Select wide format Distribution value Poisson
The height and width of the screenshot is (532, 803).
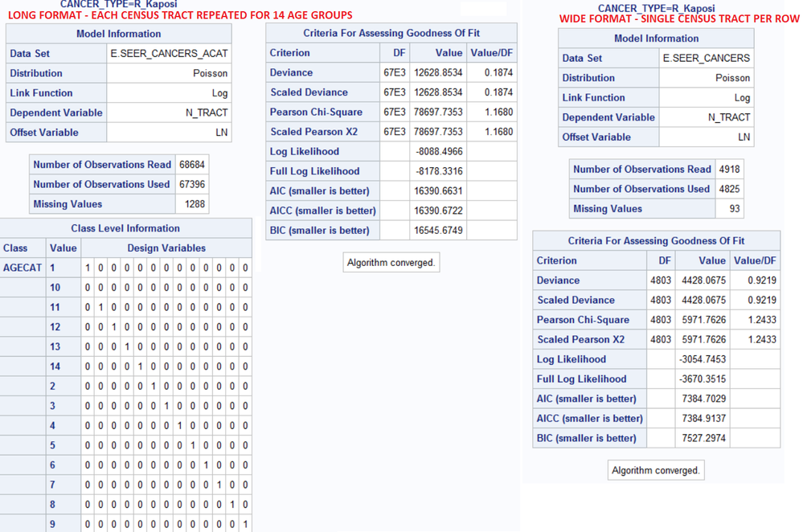tap(732, 78)
